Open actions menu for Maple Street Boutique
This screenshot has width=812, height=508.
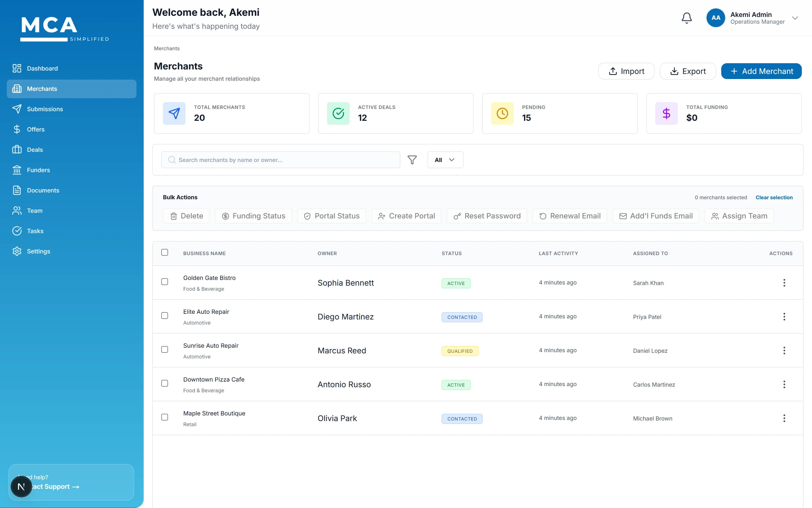(x=784, y=418)
